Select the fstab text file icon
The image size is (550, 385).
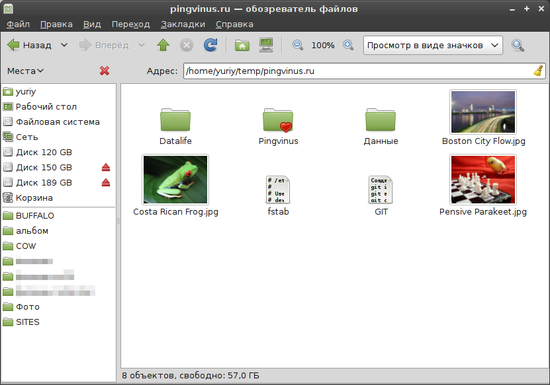[x=278, y=189]
